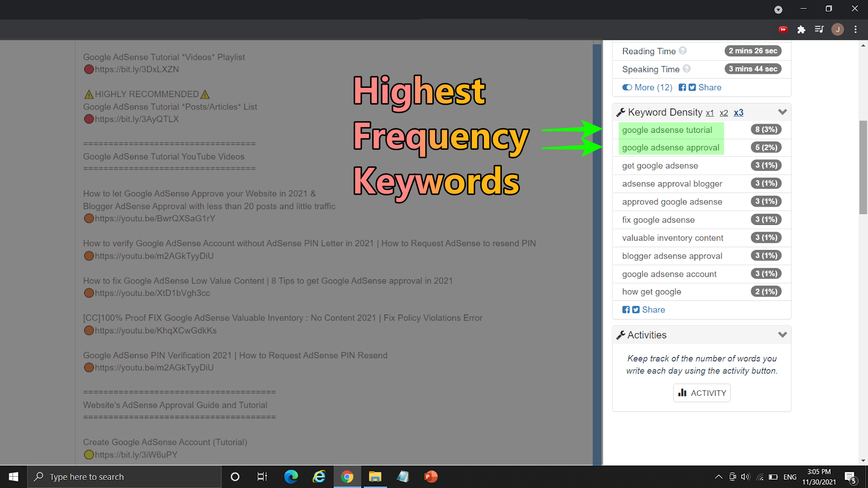Click the ACTIVITY button
The width and height of the screenshot is (868, 488).
pos(702,393)
